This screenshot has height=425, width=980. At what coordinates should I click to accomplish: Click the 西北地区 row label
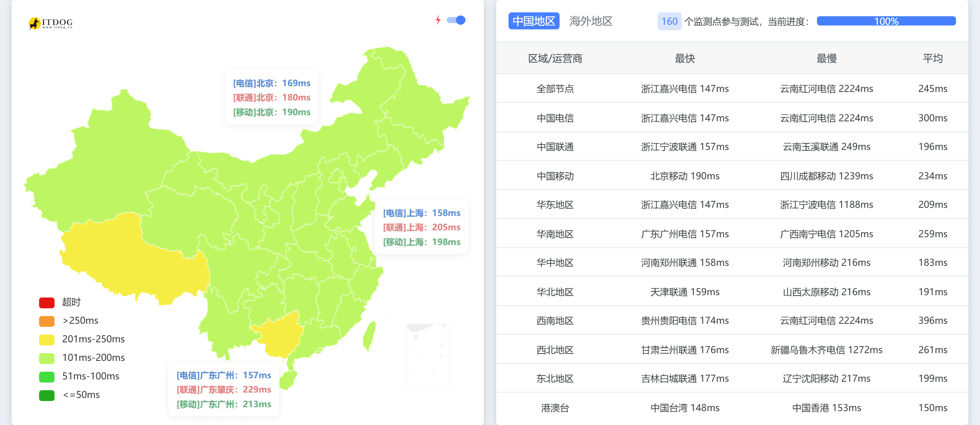(555, 350)
